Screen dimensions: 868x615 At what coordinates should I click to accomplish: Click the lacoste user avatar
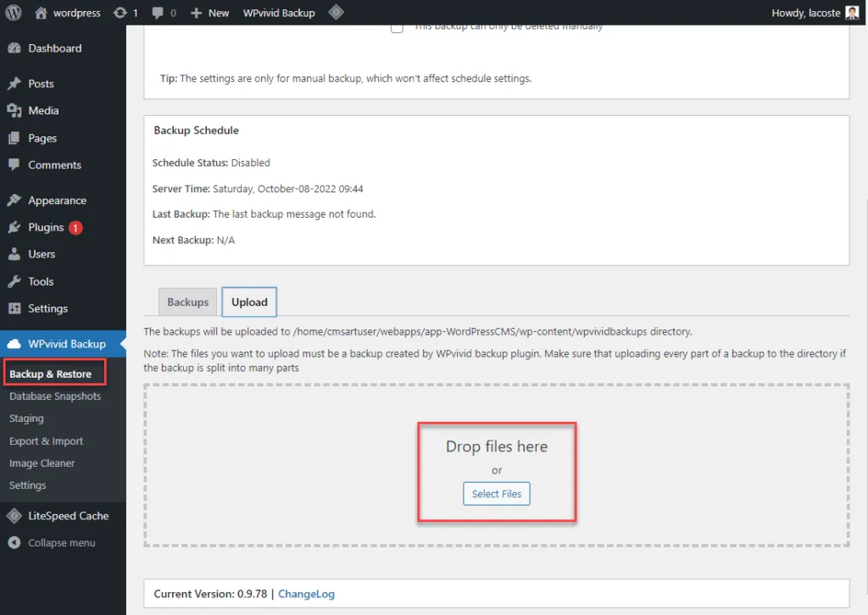click(x=852, y=12)
